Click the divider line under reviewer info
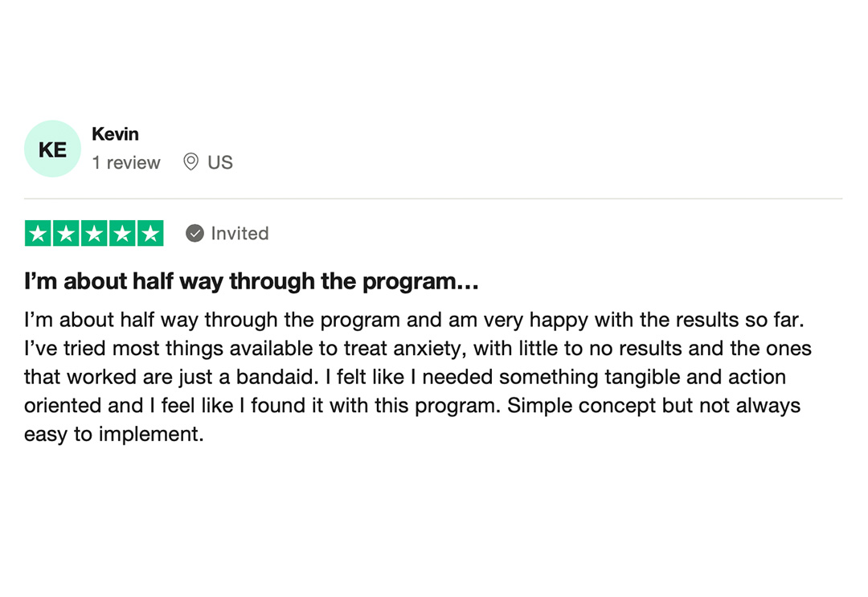Viewport: 868px width, 597px height. (433, 198)
